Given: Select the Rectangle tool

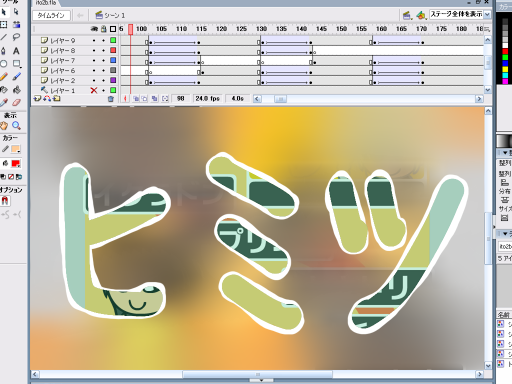Looking at the screenshot, I should [x=17, y=64].
